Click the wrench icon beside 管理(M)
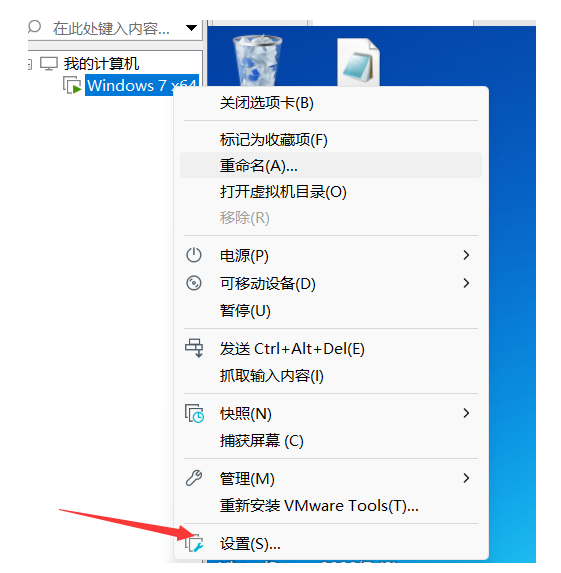The height and width of the screenshot is (573, 561). coord(194,478)
